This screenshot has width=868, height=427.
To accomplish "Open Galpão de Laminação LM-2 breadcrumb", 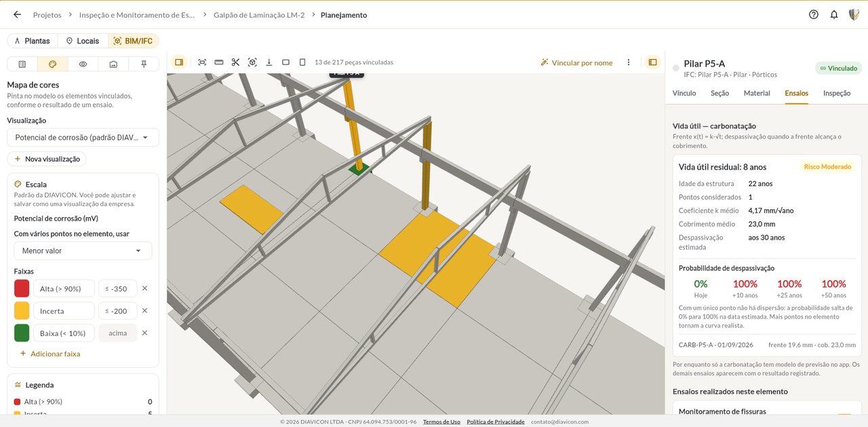I will click(259, 14).
